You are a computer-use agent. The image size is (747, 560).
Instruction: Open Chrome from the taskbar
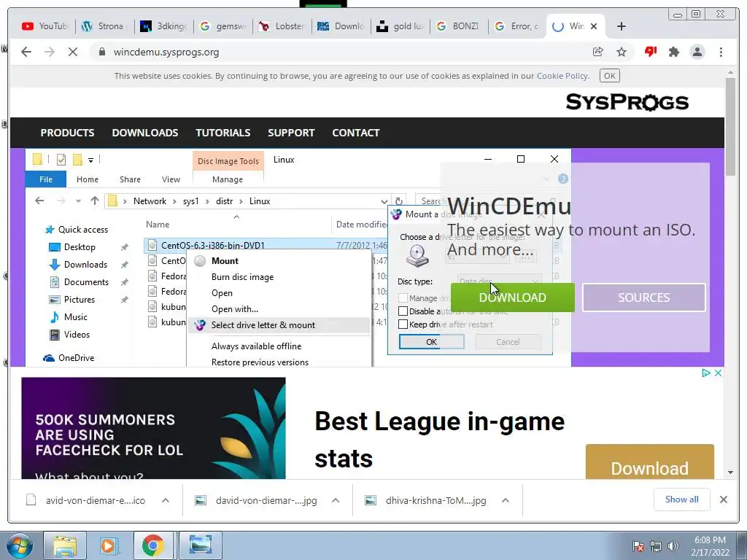tap(153, 545)
